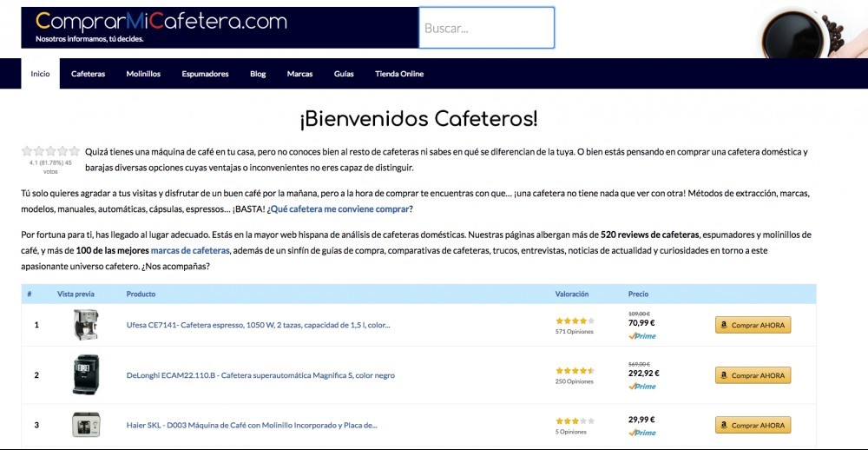
Task: Click the Prime badge under 70,99 €
Action: 642,336
